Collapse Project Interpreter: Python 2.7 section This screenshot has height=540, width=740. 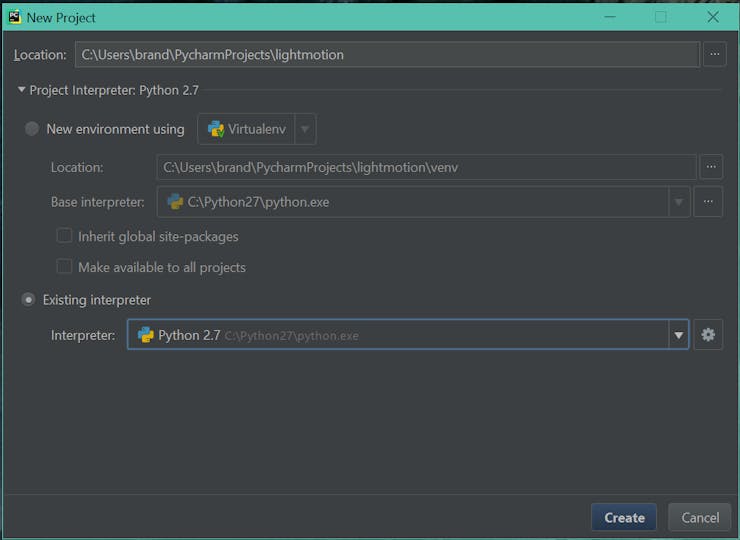pyautogui.click(x=21, y=89)
